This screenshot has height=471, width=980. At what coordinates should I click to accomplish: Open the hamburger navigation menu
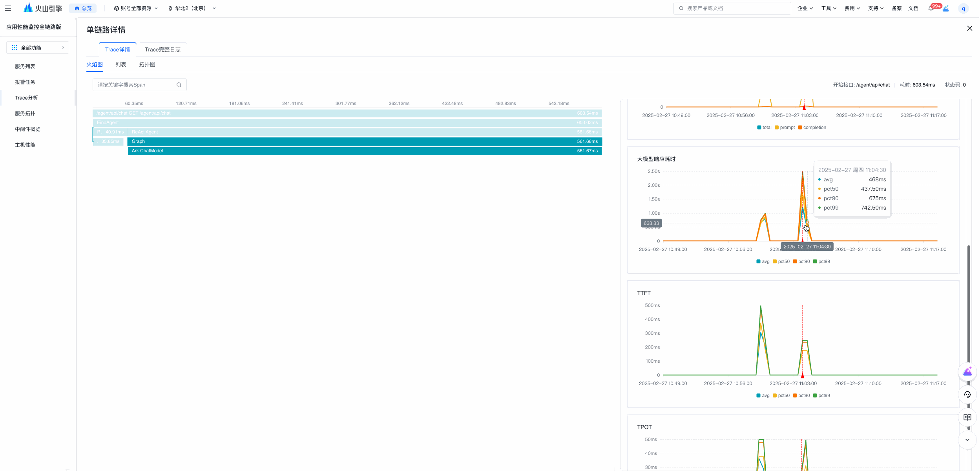tap(8, 8)
